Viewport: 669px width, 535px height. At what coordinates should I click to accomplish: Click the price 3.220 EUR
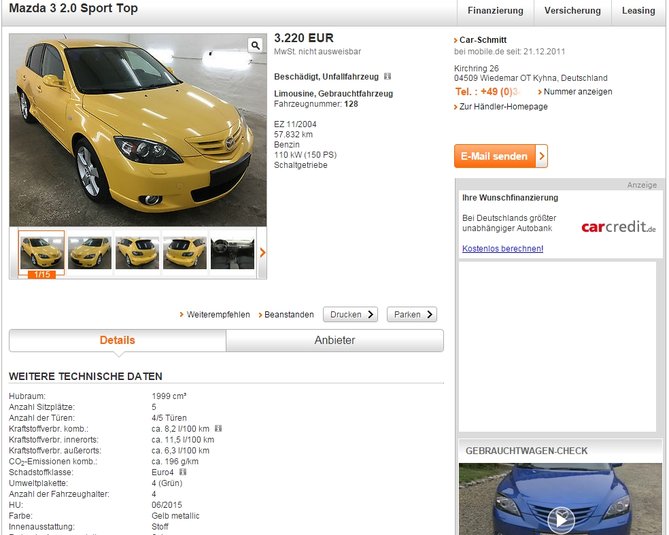coord(304,38)
